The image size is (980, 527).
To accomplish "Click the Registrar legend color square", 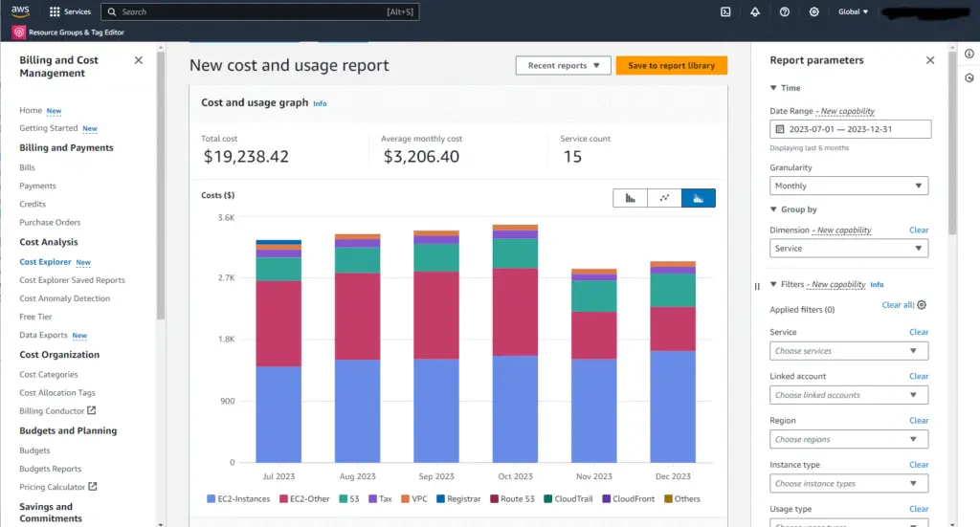I will 440,499.
